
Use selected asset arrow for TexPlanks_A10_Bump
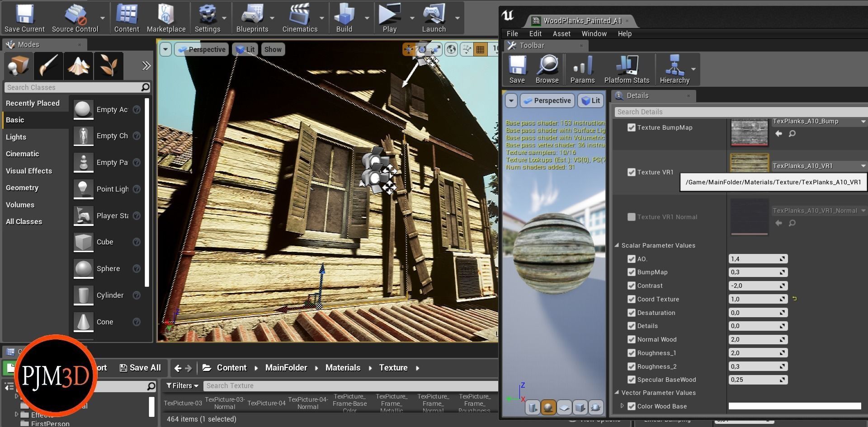tap(778, 134)
